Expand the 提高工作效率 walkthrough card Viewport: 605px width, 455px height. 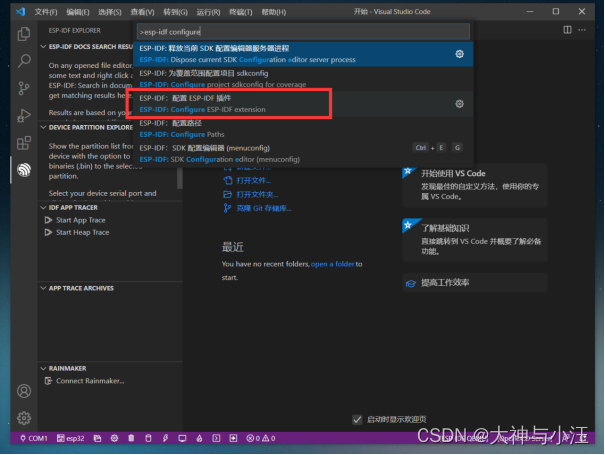(x=475, y=283)
